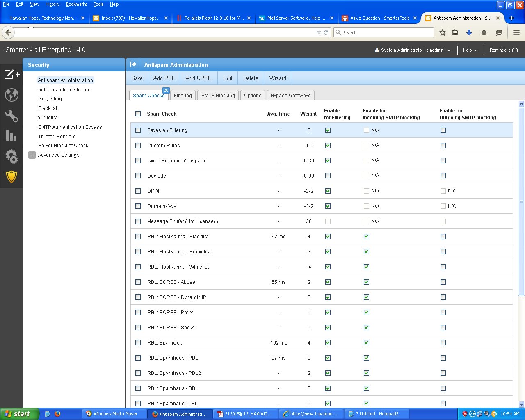Open the compose new message icon in sidebar

coord(11,74)
